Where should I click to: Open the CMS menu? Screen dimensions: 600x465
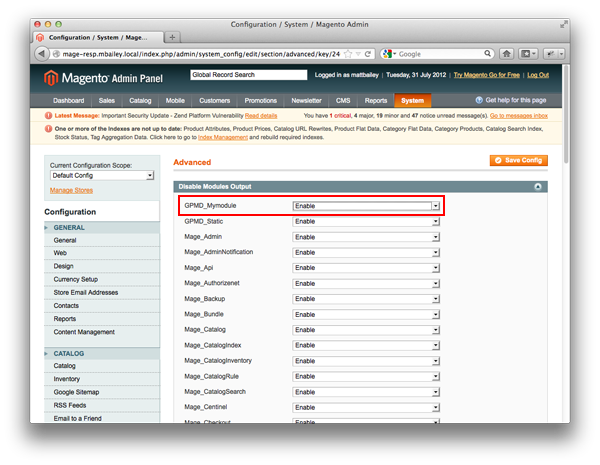[343, 100]
